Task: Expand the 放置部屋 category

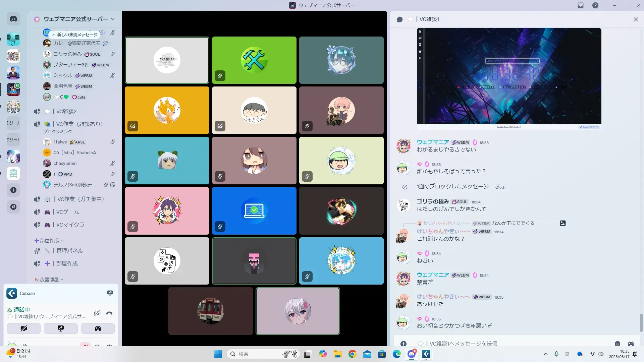Action: pyautogui.click(x=49, y=280)
